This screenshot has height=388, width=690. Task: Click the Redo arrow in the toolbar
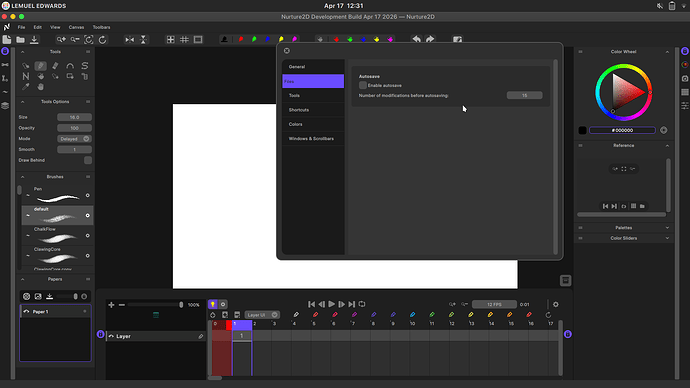click(x=430, y=40)
